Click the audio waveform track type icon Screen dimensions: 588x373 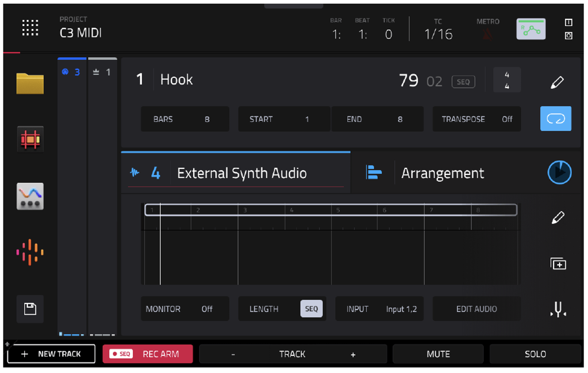tap(135, 173)
